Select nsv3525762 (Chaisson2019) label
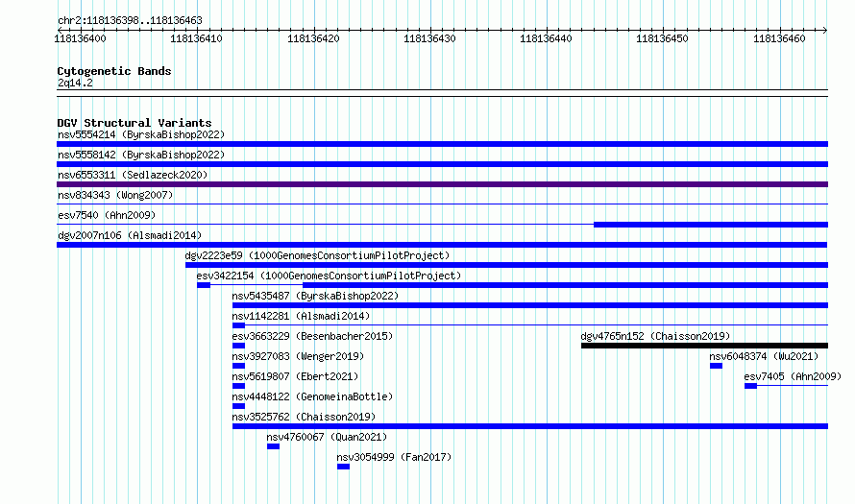 click(304, 417)
